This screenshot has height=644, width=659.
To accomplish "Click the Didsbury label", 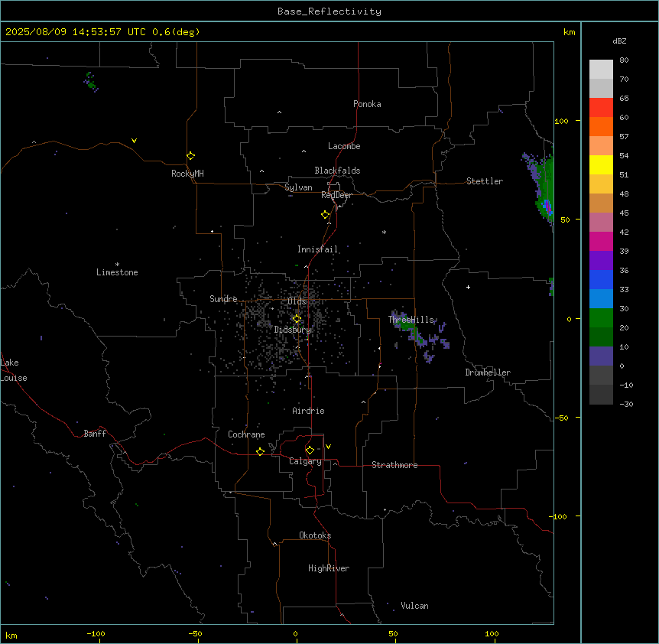I will (x=293, y=330).
